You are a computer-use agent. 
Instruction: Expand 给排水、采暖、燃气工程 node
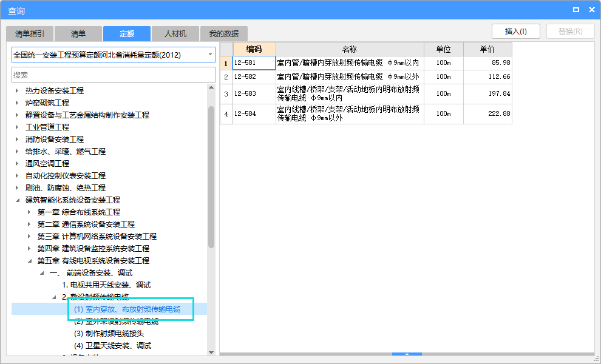(x=17, y=151)
